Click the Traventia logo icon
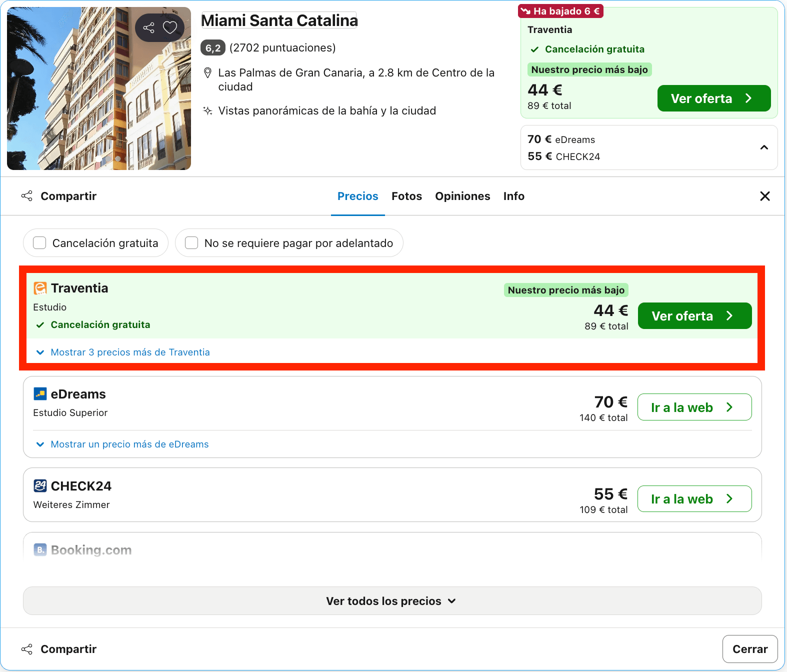The width and height of the screenshot is (787, 672). click(40, 288)
